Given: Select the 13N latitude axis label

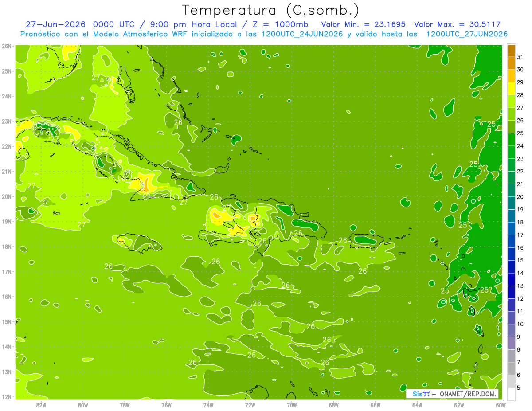Looking at the screenshot, I should 7,372.
